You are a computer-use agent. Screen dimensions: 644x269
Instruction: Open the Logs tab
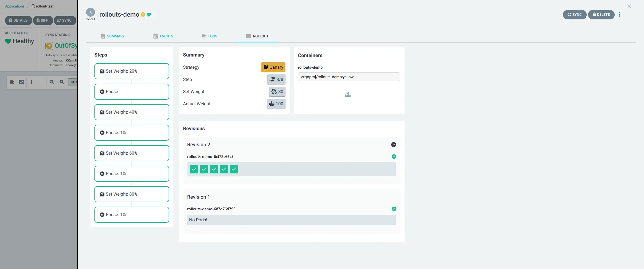tap(209, 36)
